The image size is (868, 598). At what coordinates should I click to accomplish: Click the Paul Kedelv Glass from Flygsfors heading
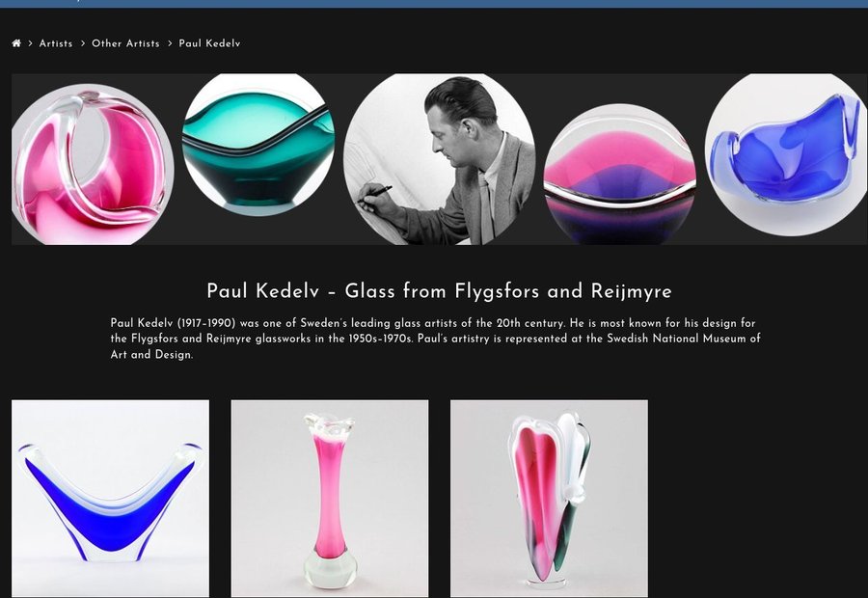pyautogui.click(x=440, y=291)
